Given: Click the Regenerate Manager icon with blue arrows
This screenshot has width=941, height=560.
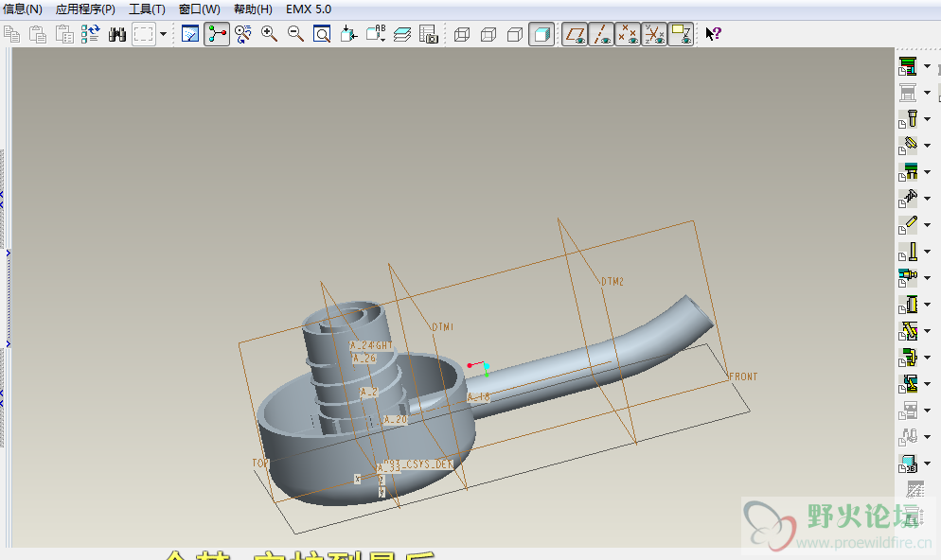Looking at the screenshot, I should click(91, 34).
